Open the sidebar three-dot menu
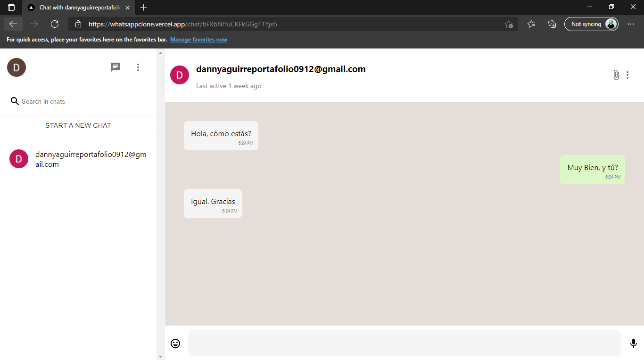Image resolution: width=644 pixels, height=360 pixels. point(138,67)
